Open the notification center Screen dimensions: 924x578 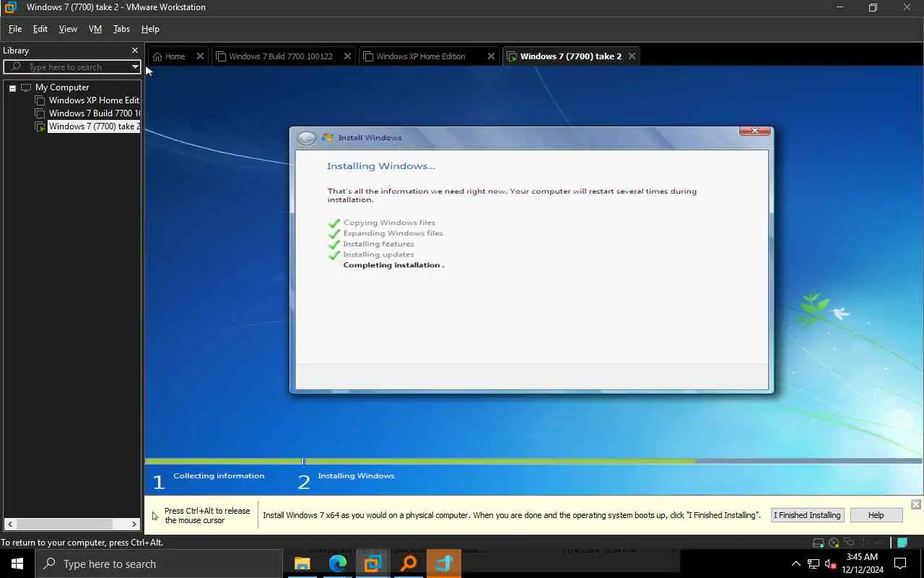click(x=900, y=564)
